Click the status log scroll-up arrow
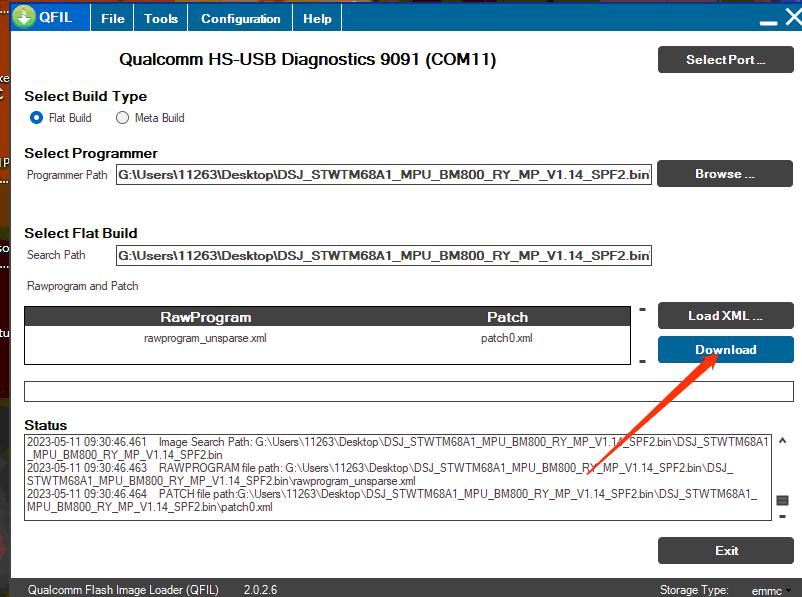 click(x=782, y=441)
